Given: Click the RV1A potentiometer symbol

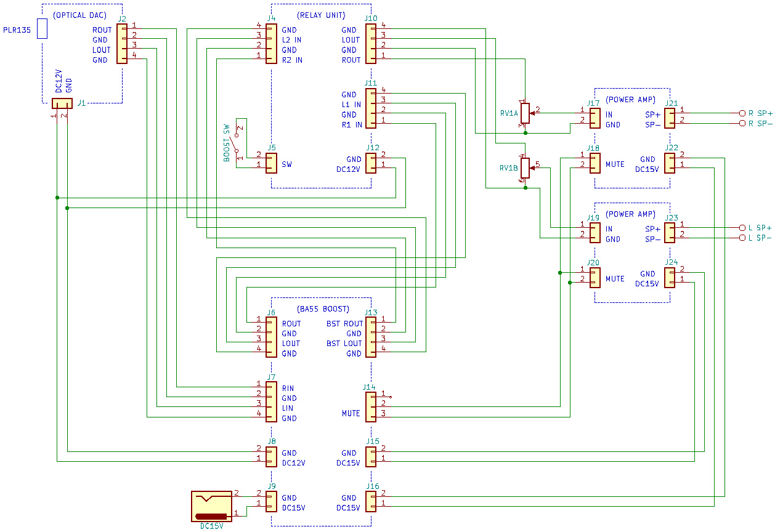Looking at the screenshot, I should tap(525, 113).
